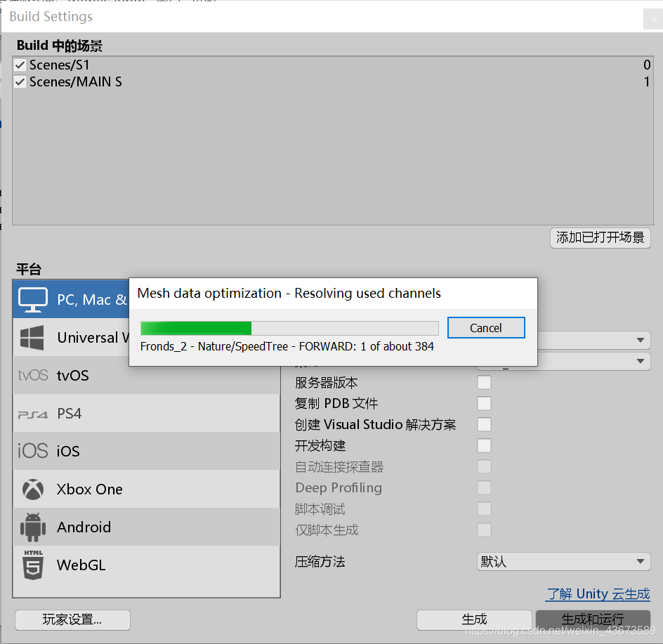Toggle the Deep Profiling checkbox
Screen dimensions: 663x644
coord(484,487)
